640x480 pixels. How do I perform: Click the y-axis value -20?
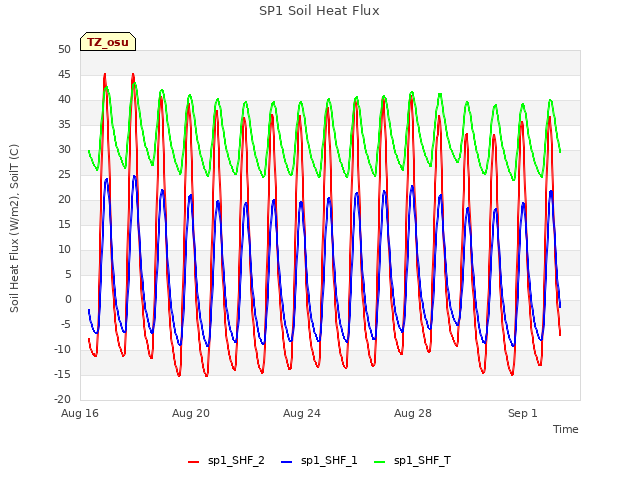pos(62,399)
